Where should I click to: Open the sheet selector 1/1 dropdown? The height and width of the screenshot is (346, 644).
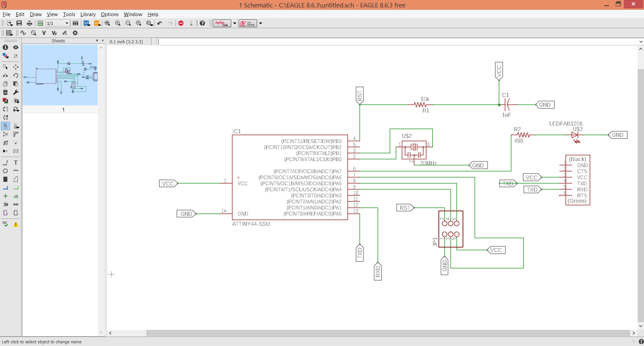click(x=58, y=23)
